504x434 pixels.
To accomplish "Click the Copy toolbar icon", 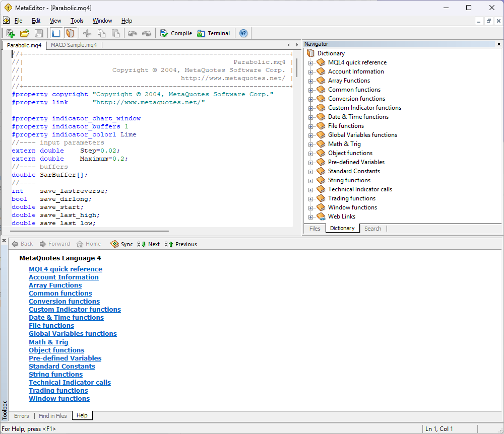I will point(101,33).
